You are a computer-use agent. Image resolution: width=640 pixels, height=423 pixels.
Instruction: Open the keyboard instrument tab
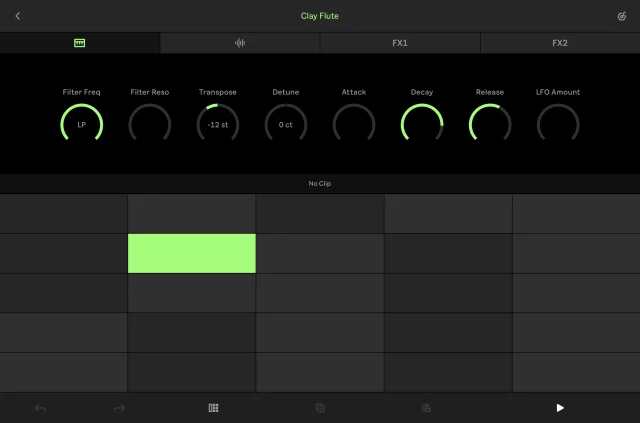80,43
